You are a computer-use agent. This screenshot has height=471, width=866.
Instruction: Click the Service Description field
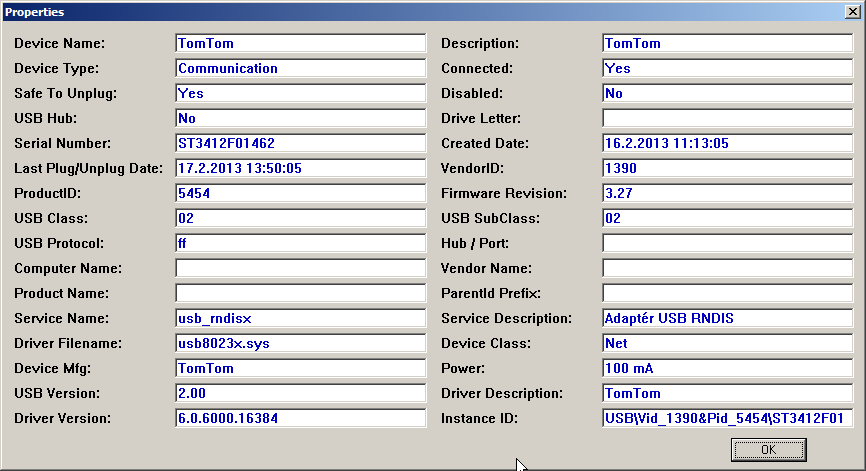click(728, 319)
